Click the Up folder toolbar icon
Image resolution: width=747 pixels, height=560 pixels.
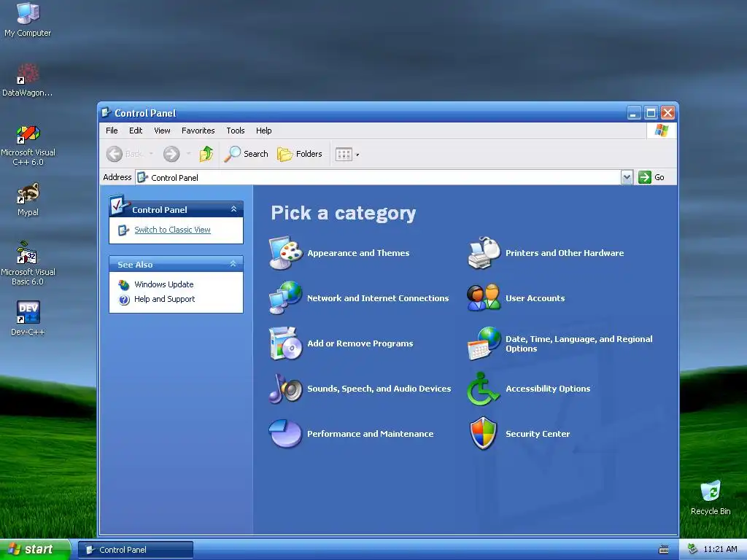(x=206, y=154)
